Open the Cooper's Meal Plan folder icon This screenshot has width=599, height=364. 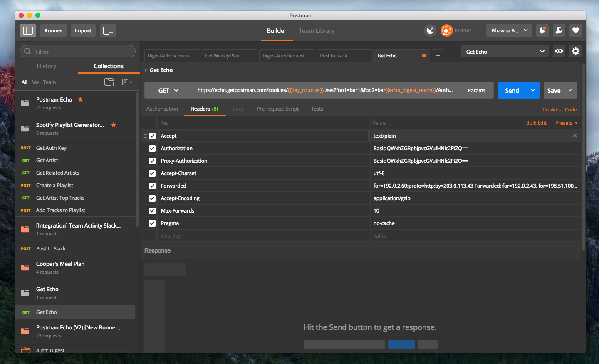[25, 267]
